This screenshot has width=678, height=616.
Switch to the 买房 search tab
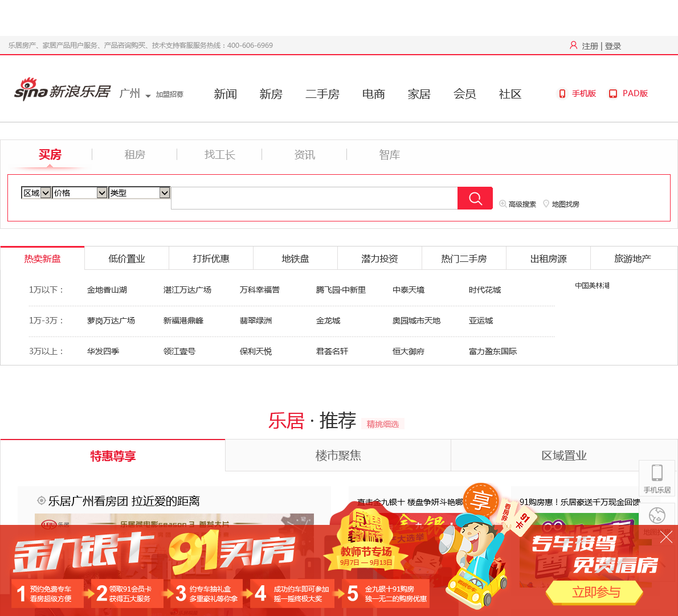point(50,155)
